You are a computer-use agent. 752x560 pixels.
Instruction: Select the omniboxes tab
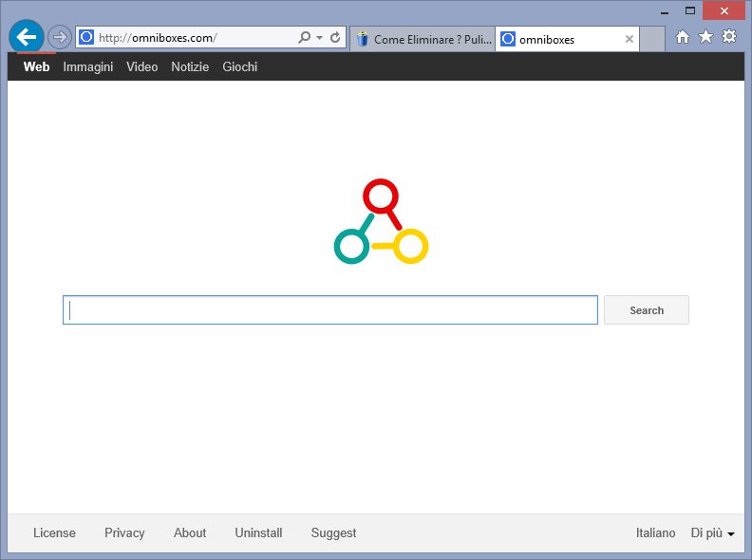click(567, 39)
